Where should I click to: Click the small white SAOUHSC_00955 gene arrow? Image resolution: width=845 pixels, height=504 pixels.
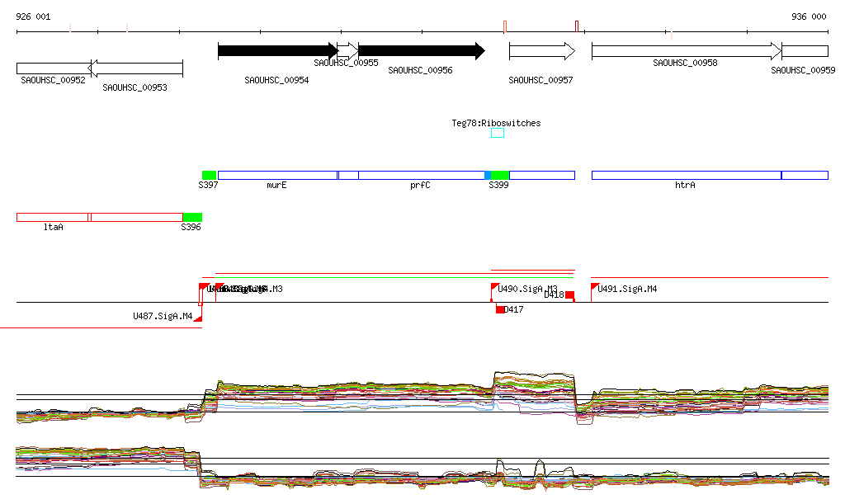point(348,51)
